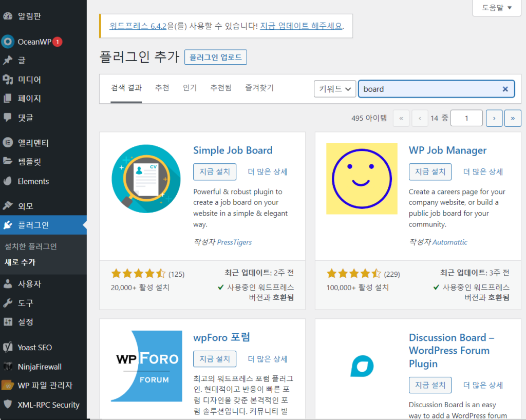Open 더 많은 상세 for Simple Job Board
The width and height of the screenshot is (526, 420).
pyautogui.click(x=267, y=171)
